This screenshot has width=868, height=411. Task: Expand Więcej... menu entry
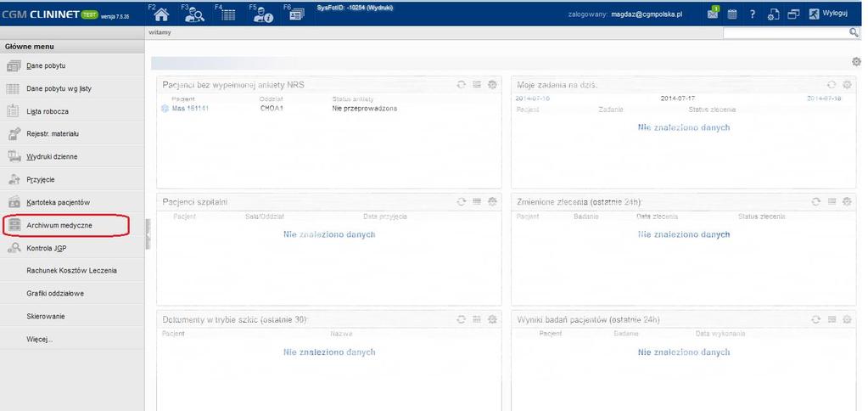72,339
